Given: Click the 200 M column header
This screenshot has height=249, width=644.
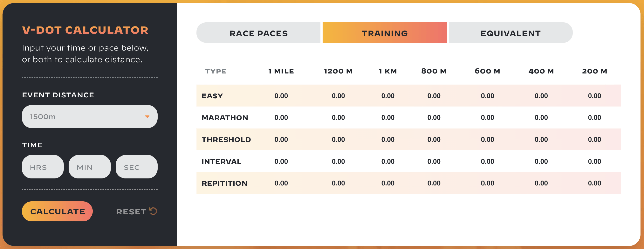Looking at the screenshot, I should click(595, 71).
